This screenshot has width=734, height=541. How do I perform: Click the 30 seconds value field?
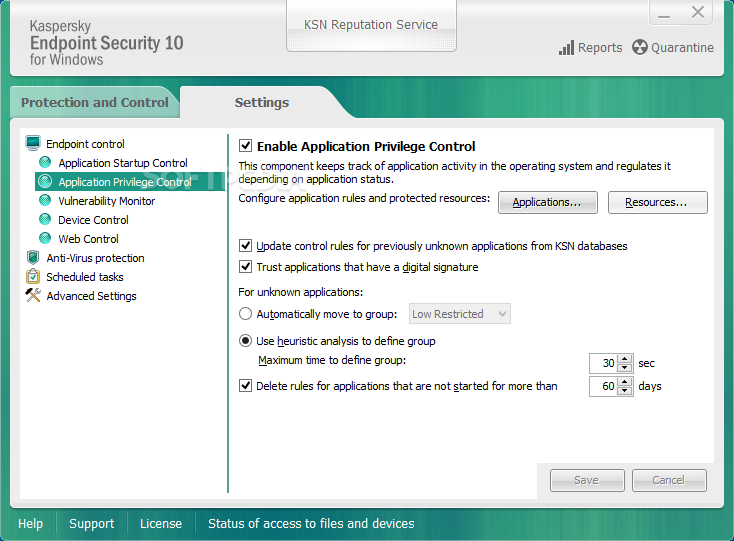(603, 363)
